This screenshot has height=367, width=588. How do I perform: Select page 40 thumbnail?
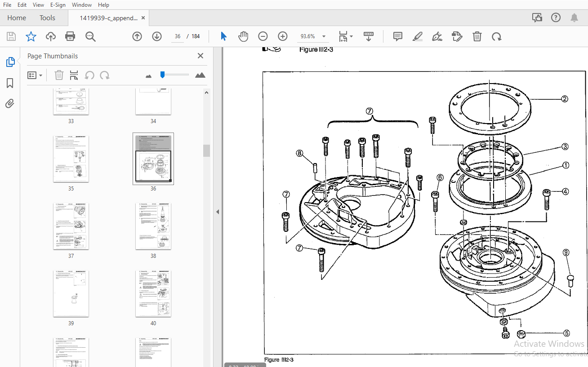(x=153, y=294)
